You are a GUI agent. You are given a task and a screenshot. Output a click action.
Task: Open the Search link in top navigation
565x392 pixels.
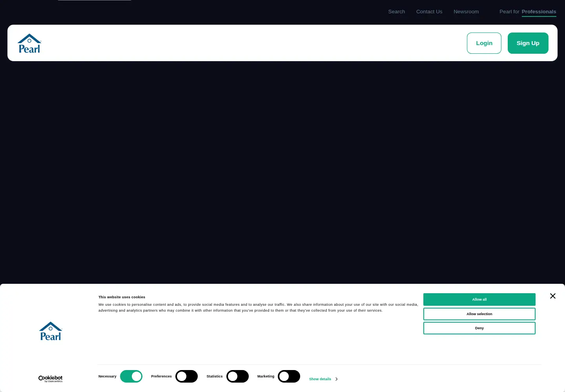(x=396, y=12)
